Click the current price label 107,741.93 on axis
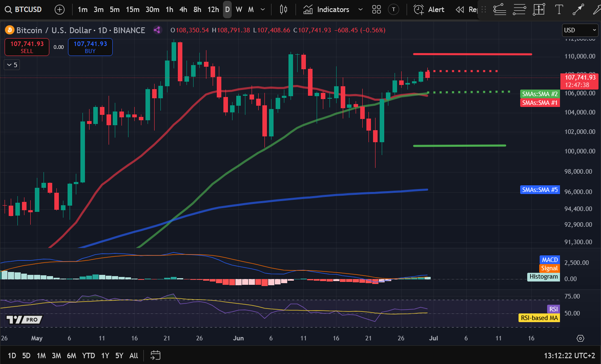Viewport: 601px width, 364px height. [579, 81]
